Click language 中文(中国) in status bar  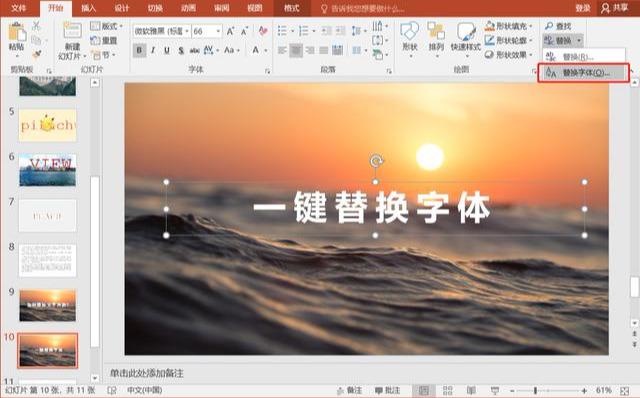click(x=144, y=390)
